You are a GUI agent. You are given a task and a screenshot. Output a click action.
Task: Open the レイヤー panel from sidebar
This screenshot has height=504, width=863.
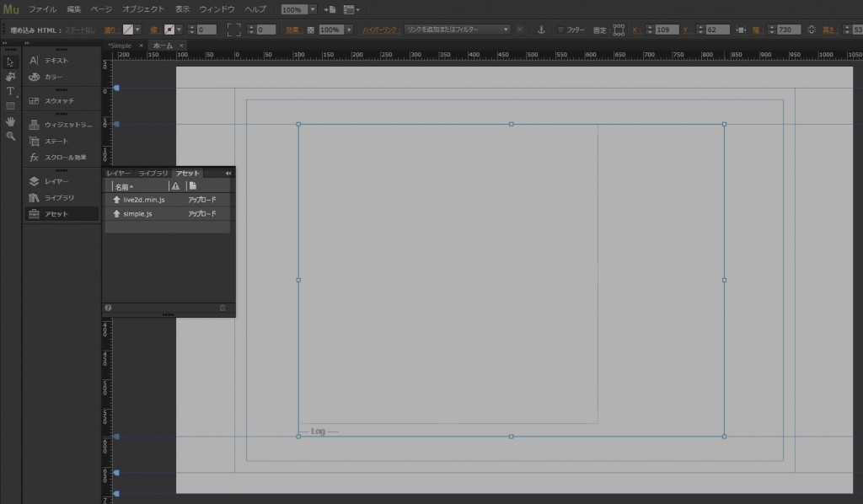tap(61, 181)
